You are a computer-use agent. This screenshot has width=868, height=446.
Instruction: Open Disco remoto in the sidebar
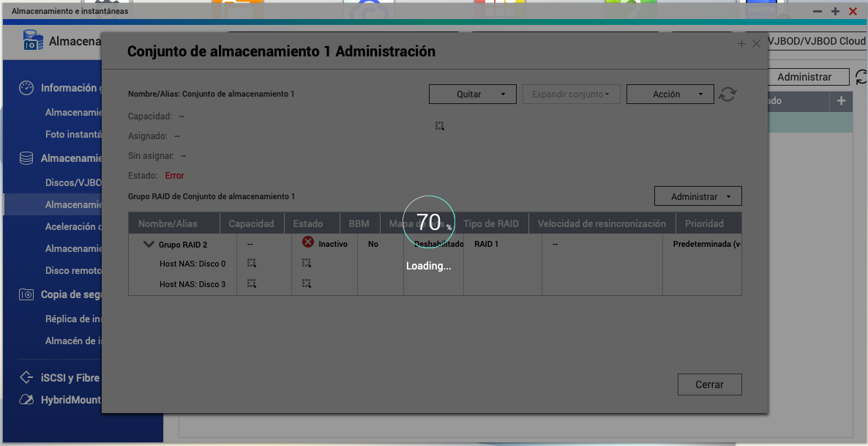pyautogui.click(x=73, y=270)
